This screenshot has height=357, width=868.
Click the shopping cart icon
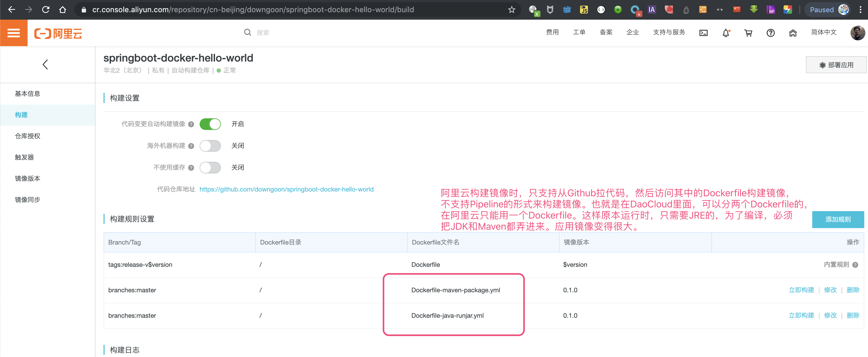[x=748, y=33]
